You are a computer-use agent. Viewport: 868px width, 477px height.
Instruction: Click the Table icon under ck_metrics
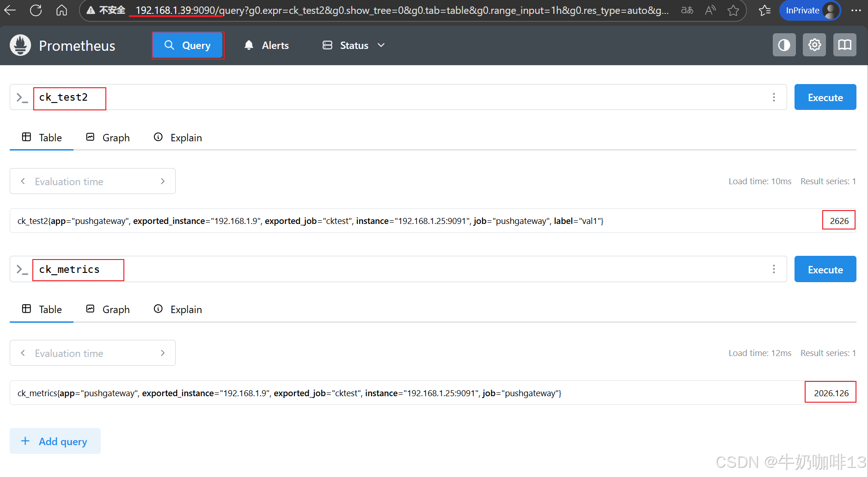tap(27, 309)
